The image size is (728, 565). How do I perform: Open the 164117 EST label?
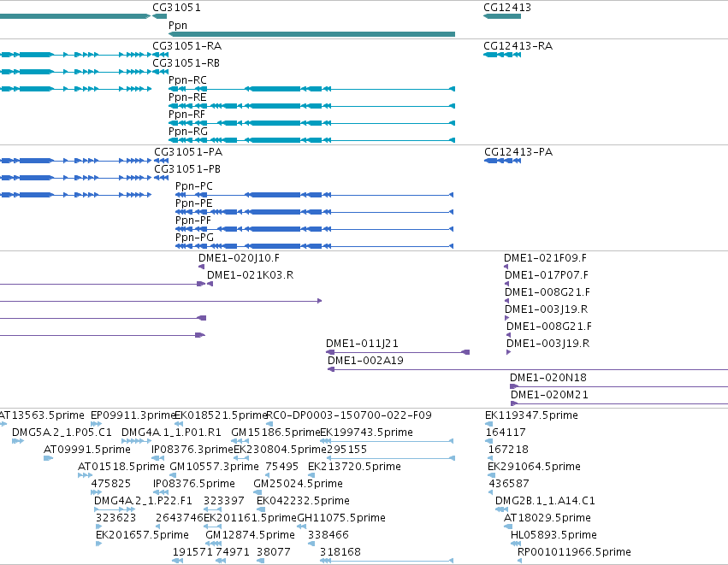[x=506, y=433]
